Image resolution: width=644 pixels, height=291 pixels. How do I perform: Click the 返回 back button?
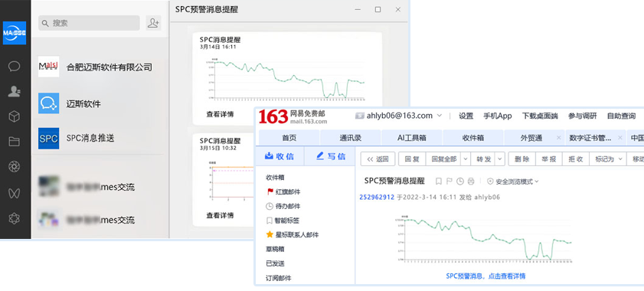(378, 159)
